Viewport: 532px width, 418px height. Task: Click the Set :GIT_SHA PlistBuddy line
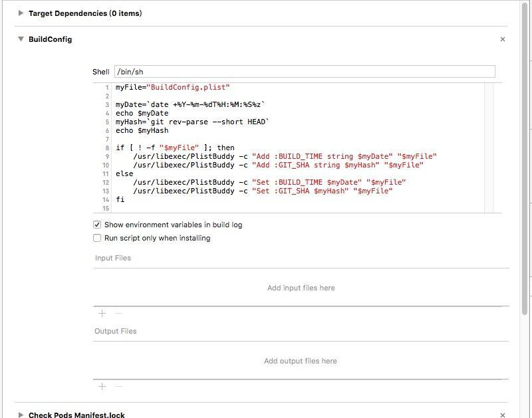coord(263,191)
